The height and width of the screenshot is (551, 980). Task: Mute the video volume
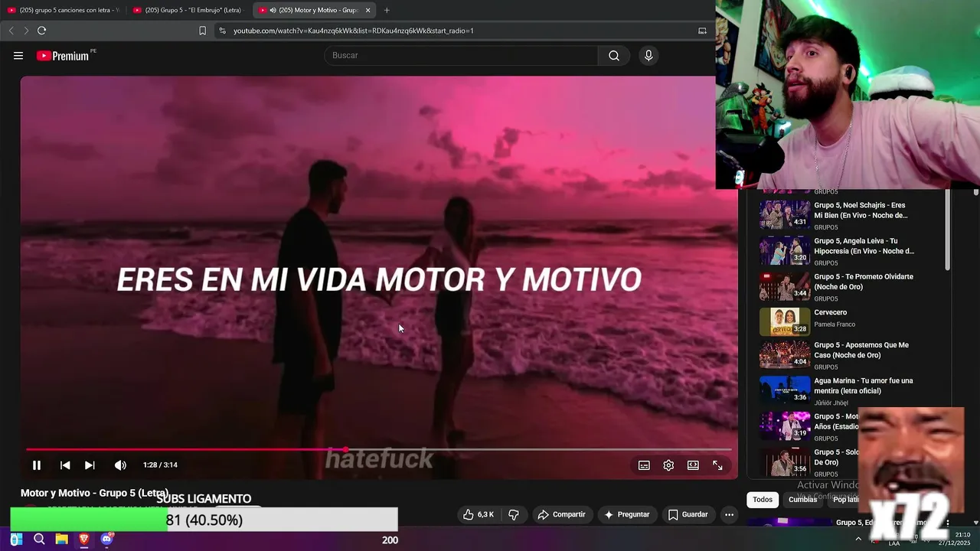pos(120,465)
